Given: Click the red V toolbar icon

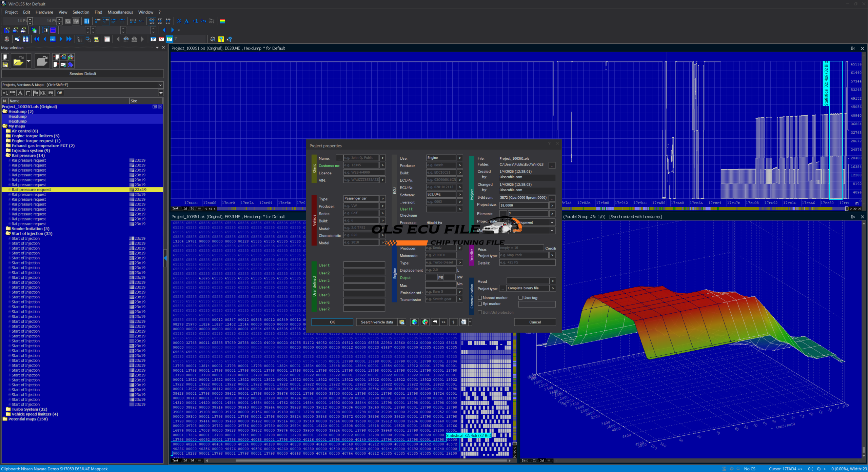Looking at the screenshot, I should 161,39.
